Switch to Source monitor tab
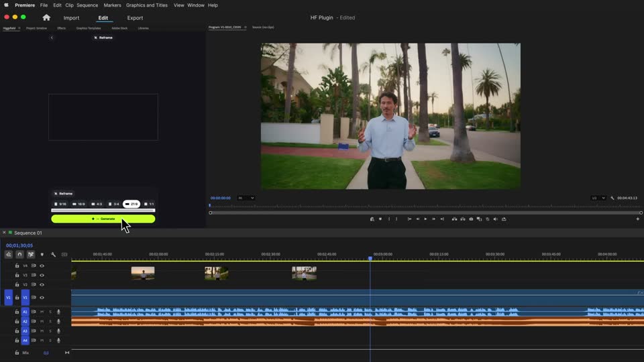 [x=263, y=27]
